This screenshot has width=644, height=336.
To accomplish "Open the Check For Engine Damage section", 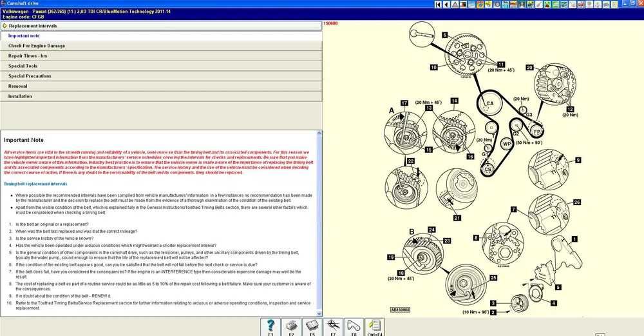I will 161,46.
